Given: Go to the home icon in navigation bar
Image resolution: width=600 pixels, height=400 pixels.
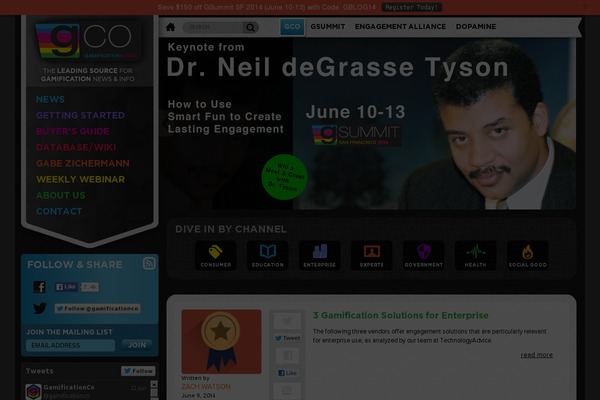Looking at the screenshot, I should pyautogui.click(x=171, y=27).
